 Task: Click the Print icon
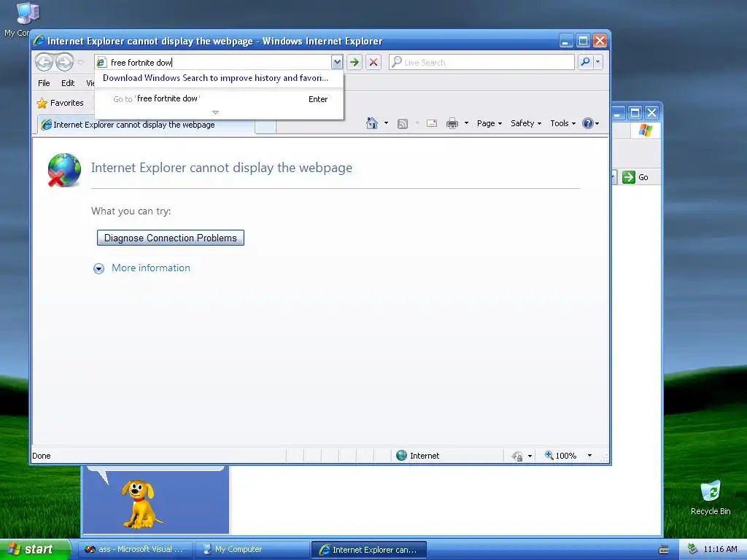click(452, 124)
